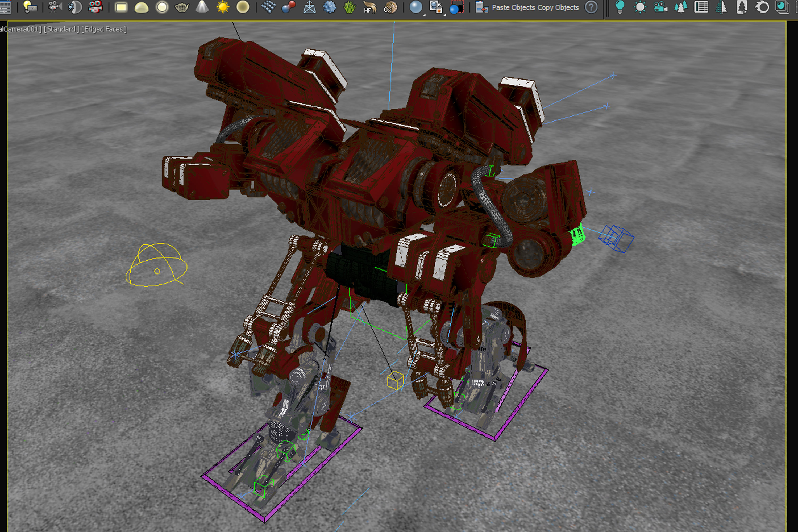The height and width of the screenshot is (532, 798).
Task: Click the blue displacement blob icon
Action: pos(330,7)
